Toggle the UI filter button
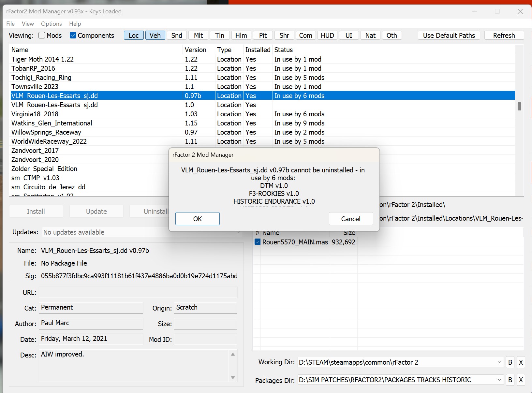This screenshot has width=532, height=393. [349, 35]
